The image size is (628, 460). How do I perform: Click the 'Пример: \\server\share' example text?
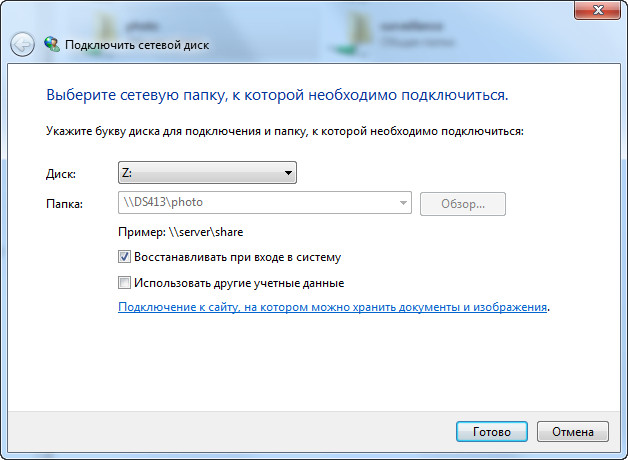click(x=180, y=232)
